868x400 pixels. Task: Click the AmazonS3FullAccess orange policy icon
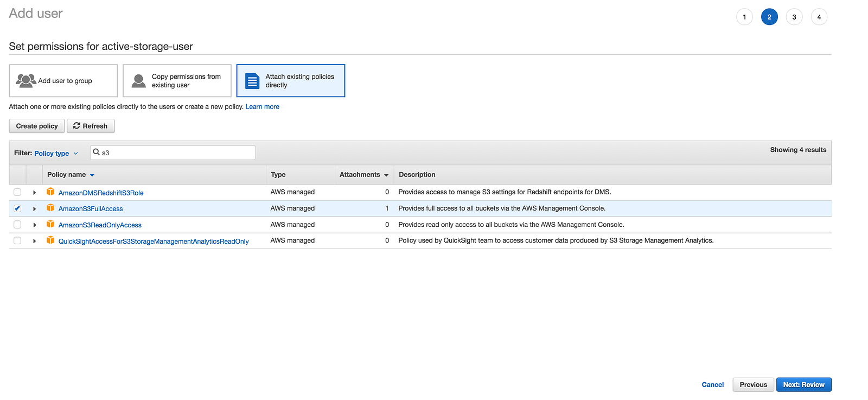[x=50, y=208]
